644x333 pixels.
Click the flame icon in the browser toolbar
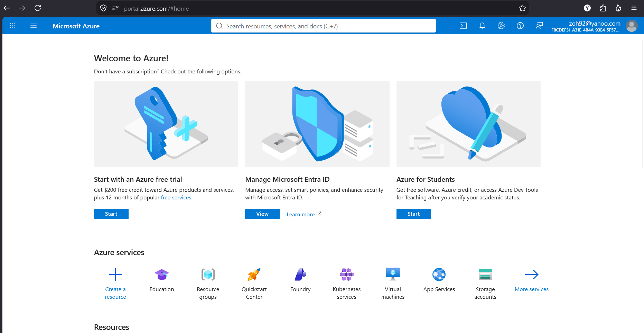(x=618, y=8)
